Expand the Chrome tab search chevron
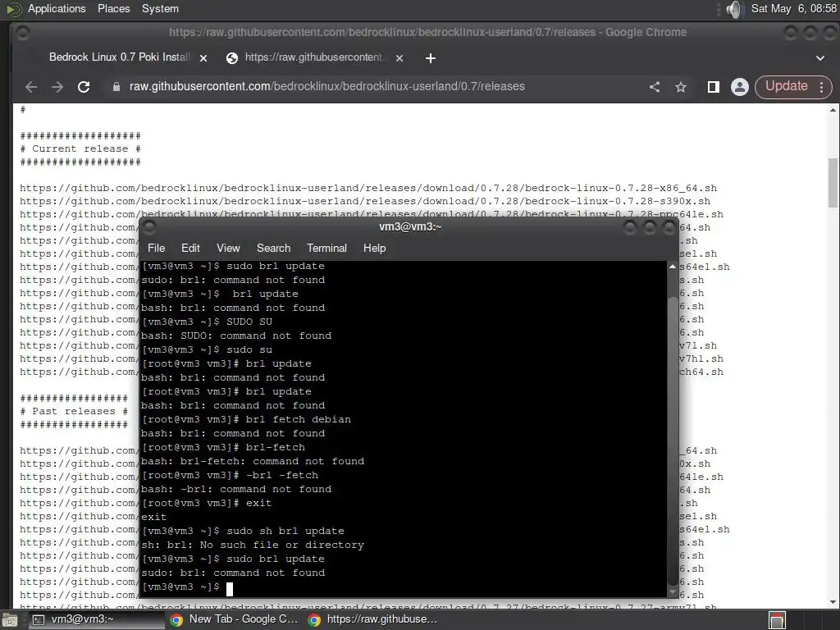This screenshot has width=840, height=630. (x=820, y=58)
